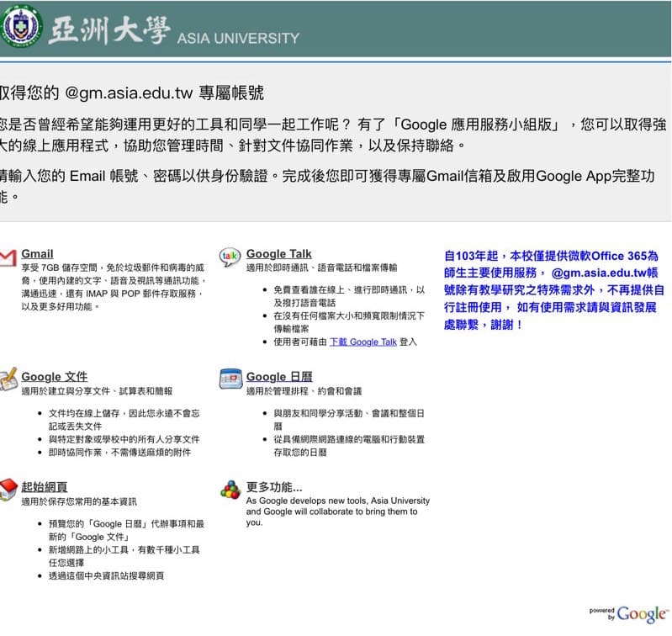The height and width of the screenshot is (636, 672).
Task: Open the Google 文件 heading link
Action: pos(55,377)
